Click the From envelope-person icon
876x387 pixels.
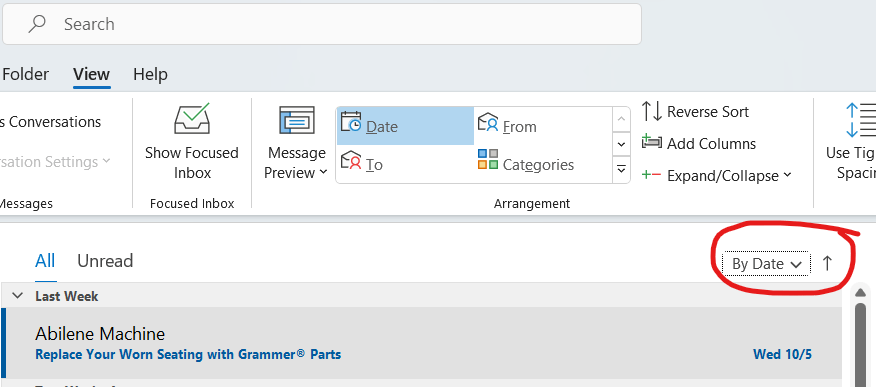tap(488, 122)
